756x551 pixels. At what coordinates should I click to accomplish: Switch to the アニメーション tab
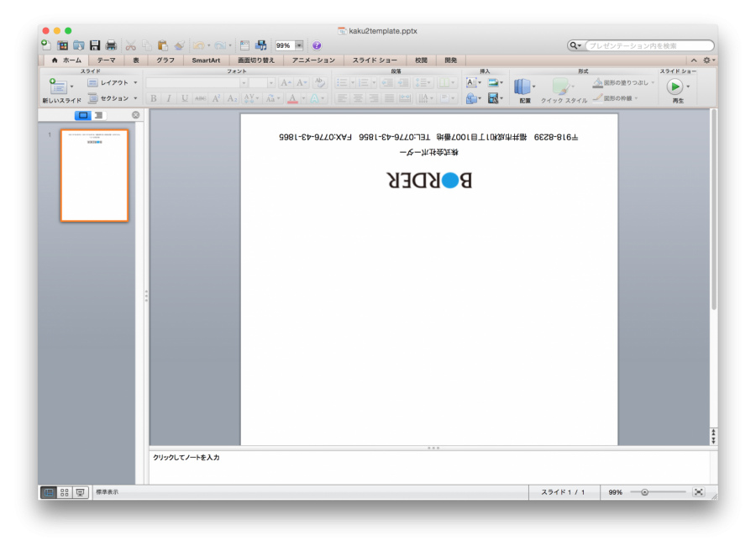click(x=313, y=60)
